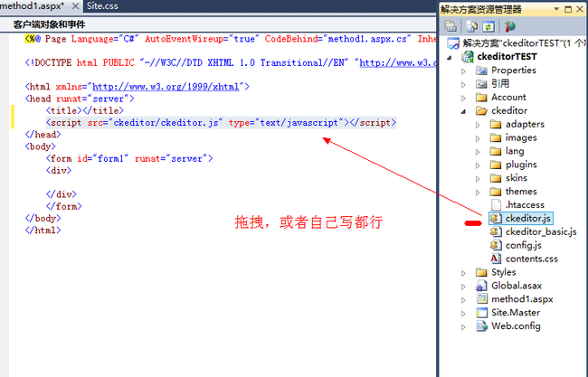Select contents.css in the tree

(x=531, y=259)
